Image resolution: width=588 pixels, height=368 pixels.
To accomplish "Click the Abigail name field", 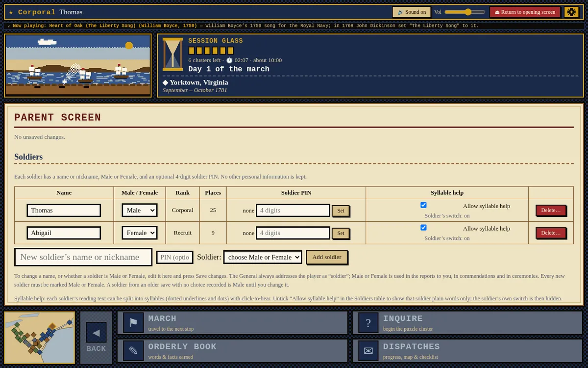I will (x=64, y=233).
